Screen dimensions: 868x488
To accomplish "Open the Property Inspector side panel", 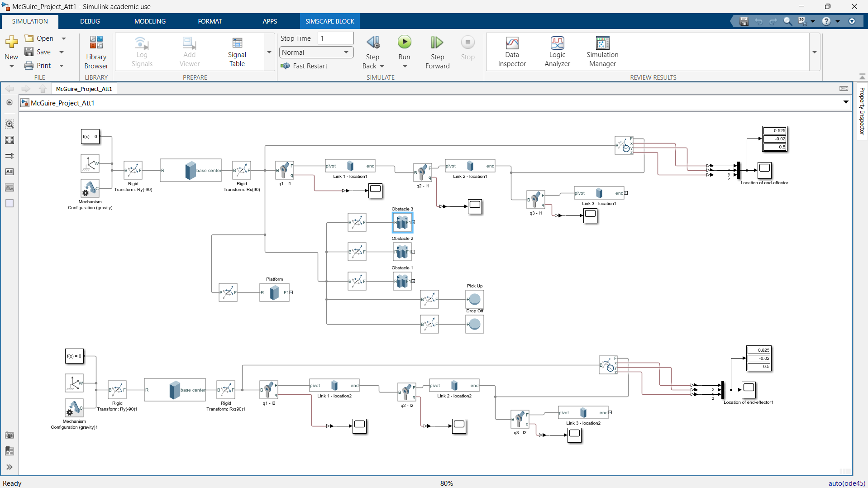I will (862, 111).
